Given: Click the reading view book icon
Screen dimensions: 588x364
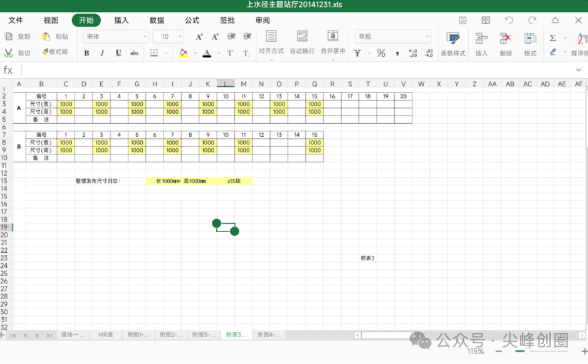Looking at the screenshot, I should click(x=486, y=20).
